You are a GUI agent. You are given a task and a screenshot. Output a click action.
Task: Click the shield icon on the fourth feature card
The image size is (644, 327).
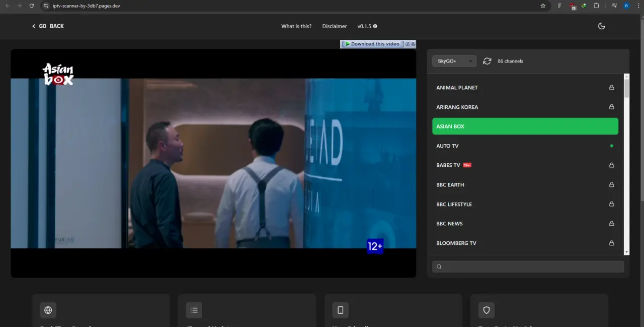coord(487,310)
